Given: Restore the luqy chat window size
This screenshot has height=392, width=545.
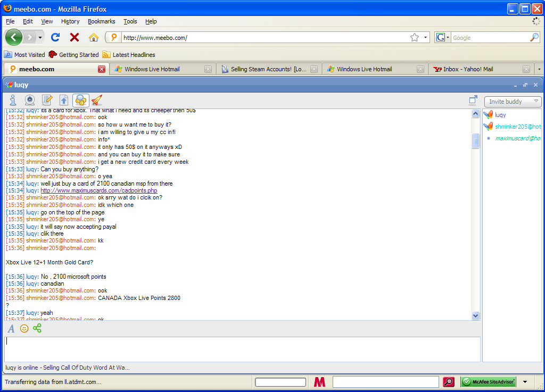Looking at the screenshot, I should 525,85.
